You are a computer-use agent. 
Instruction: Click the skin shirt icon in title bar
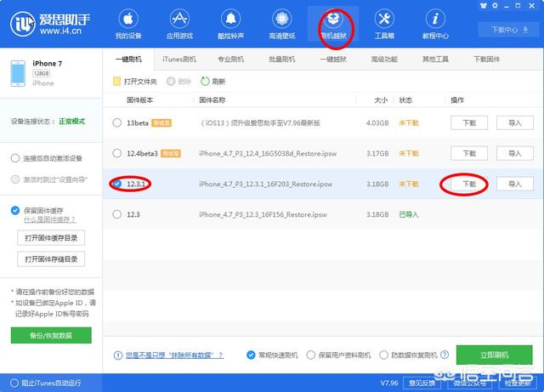(484, 6)
